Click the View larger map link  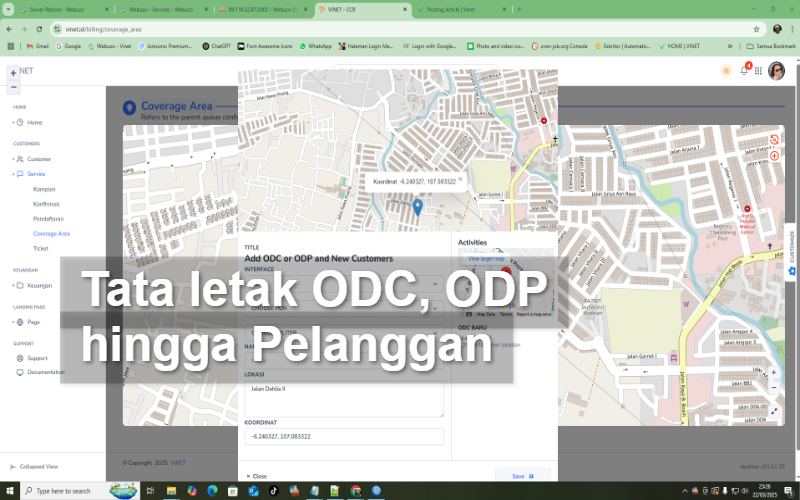pyautogui.click(x=486, y=259)
